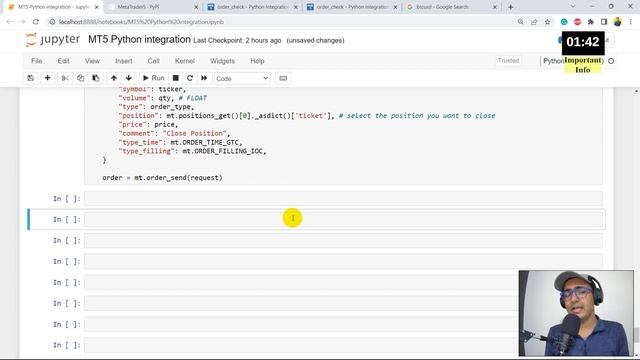
Task: Open the browser zoom magnifier icon
Action: click(520, 22)
